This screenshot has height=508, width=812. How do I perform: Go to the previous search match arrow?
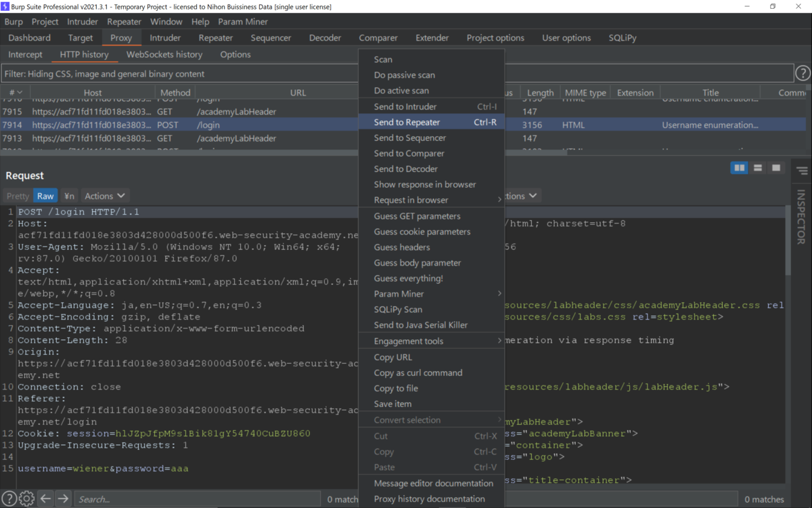pos(45,499)
